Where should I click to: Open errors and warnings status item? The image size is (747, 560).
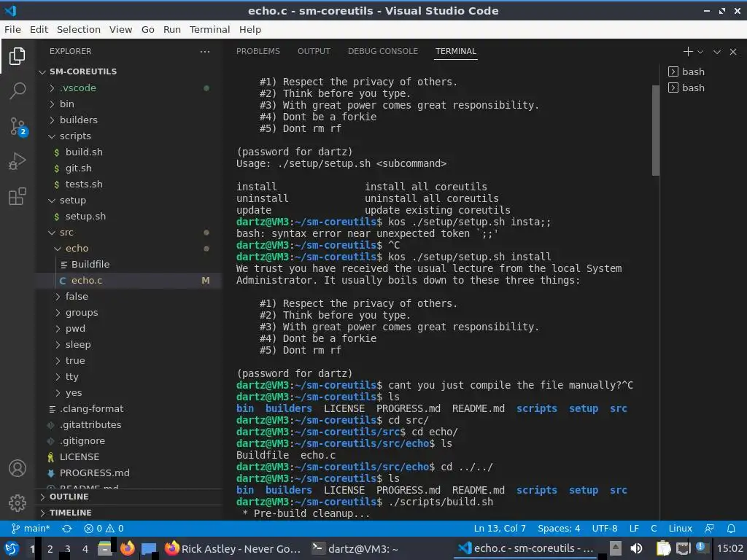(104, 529)
